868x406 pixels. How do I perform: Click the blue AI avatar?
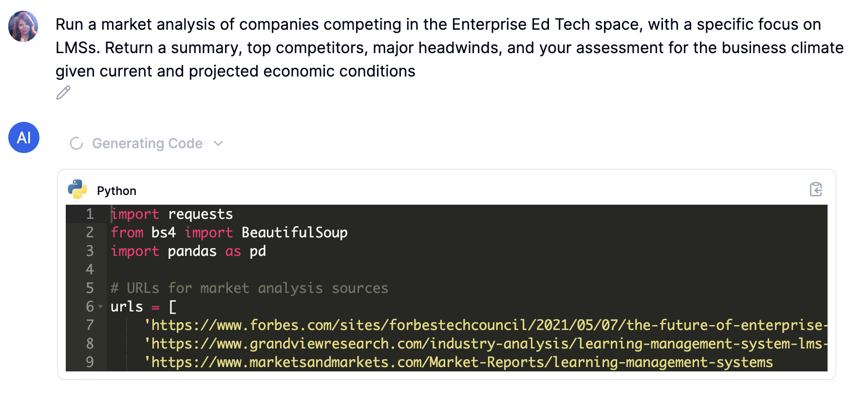23,137
